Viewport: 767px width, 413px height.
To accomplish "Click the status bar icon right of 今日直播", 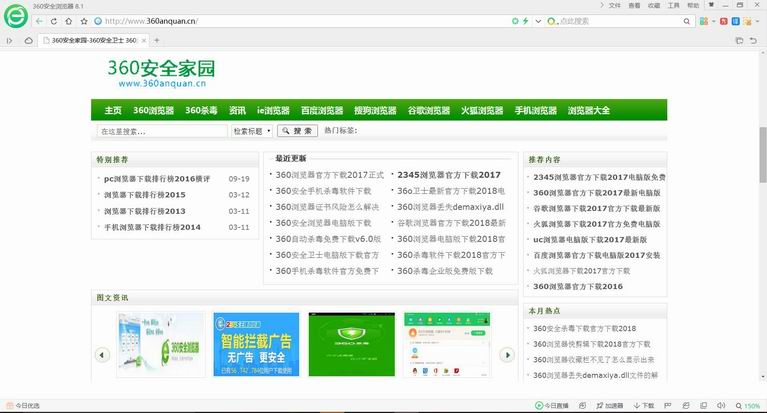I will [x=582, y=406].
